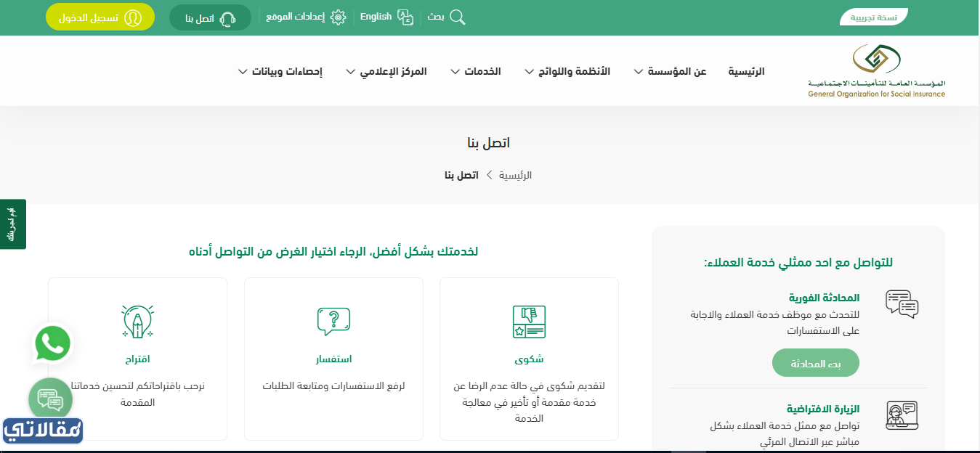
Task: Open the vertical feedback tab on left edge
Action: (12, 224)
